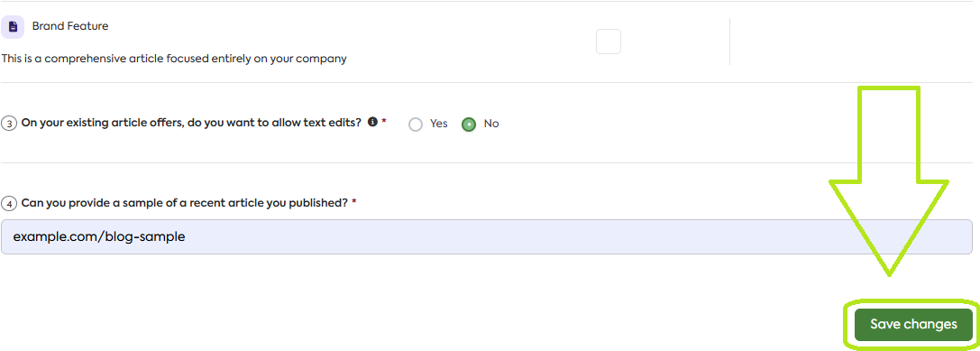Click the 'No' option label text
Screen dimensions: 980x351
[491, 124]
